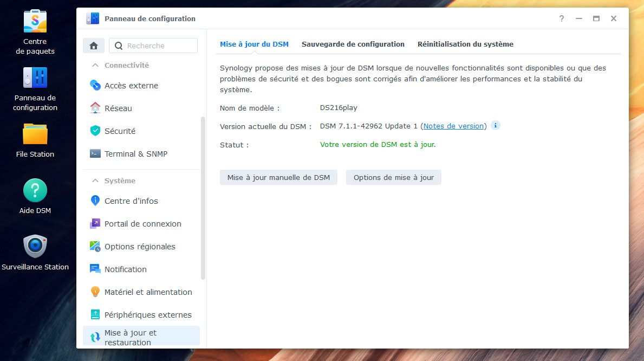Select Matériel et alimentation in sidebar

[148, 292]
